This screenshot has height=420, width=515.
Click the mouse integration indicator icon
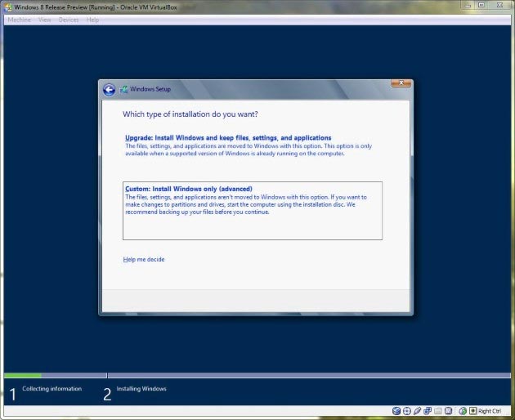click(x=462, y=411)
